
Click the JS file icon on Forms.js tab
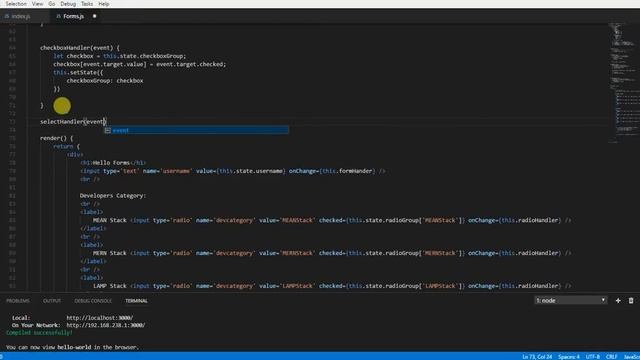(x=58, y=16)
